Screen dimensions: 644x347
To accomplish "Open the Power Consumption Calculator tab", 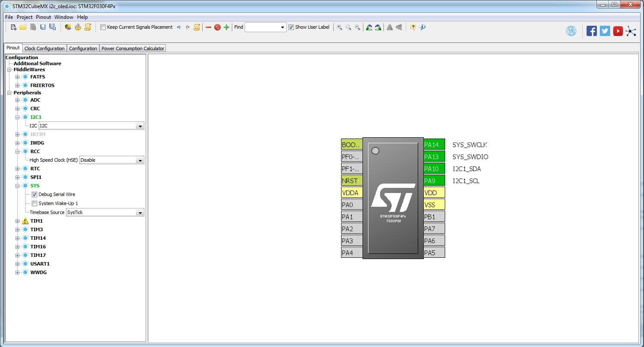I will click(x=133, y=48).
